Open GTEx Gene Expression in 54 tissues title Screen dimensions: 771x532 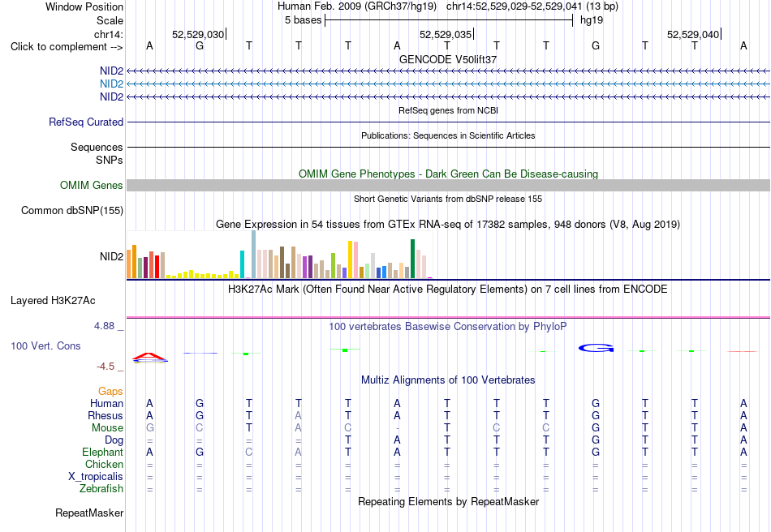(x=448, y=225)
